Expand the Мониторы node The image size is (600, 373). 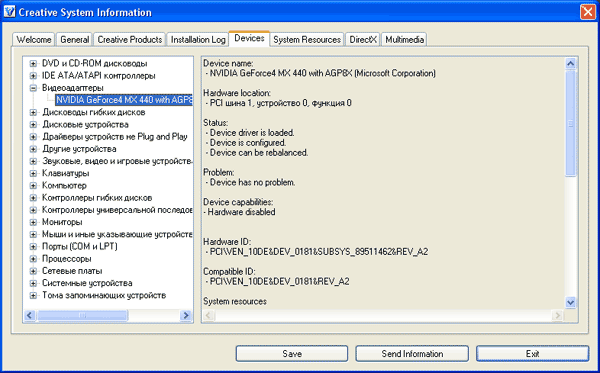(x=33, y=222)
